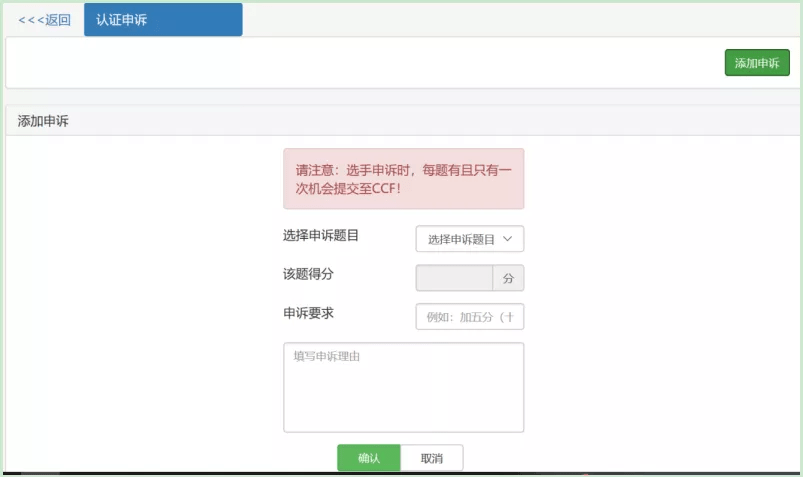Click the 该题得分 score field

point(454,278)
